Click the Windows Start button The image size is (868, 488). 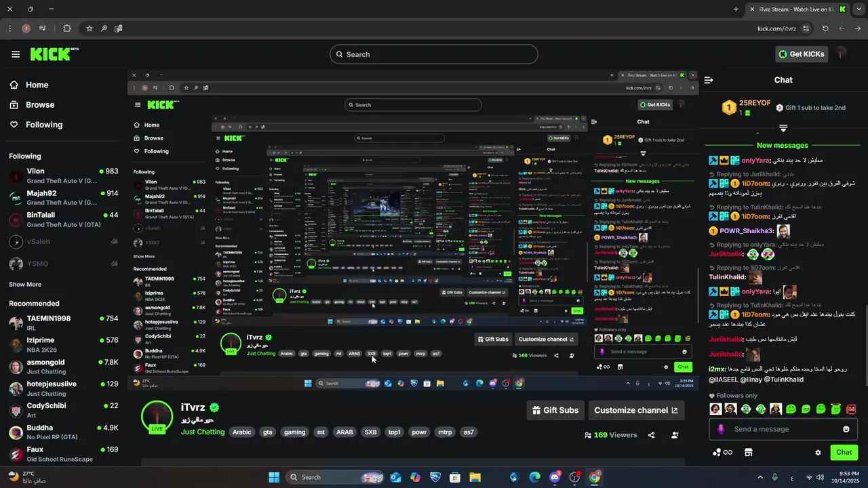[274, 477]
